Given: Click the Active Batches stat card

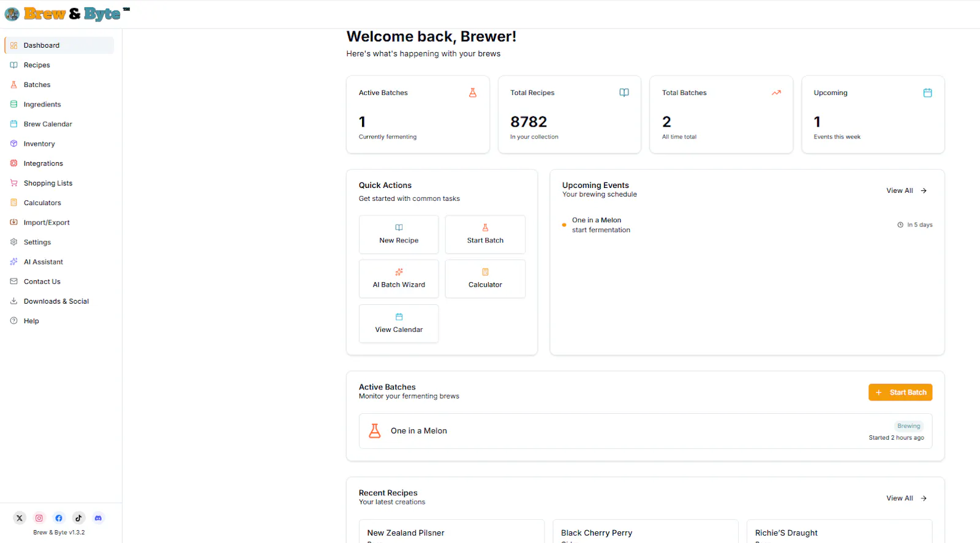Looking at the screenshot, I should [418, 114].
